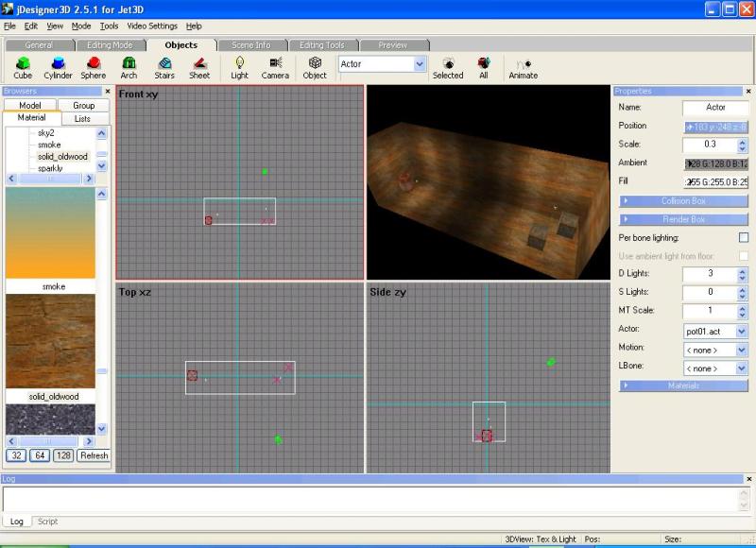756x548 pixels.
Task: Expand the Collision Box section
Action: coord(683,201)
